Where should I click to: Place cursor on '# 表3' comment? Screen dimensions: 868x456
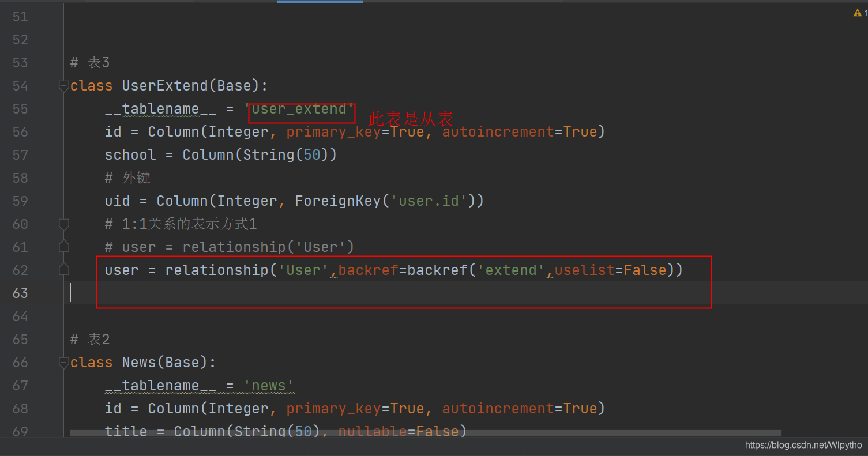tap(90, 62)
